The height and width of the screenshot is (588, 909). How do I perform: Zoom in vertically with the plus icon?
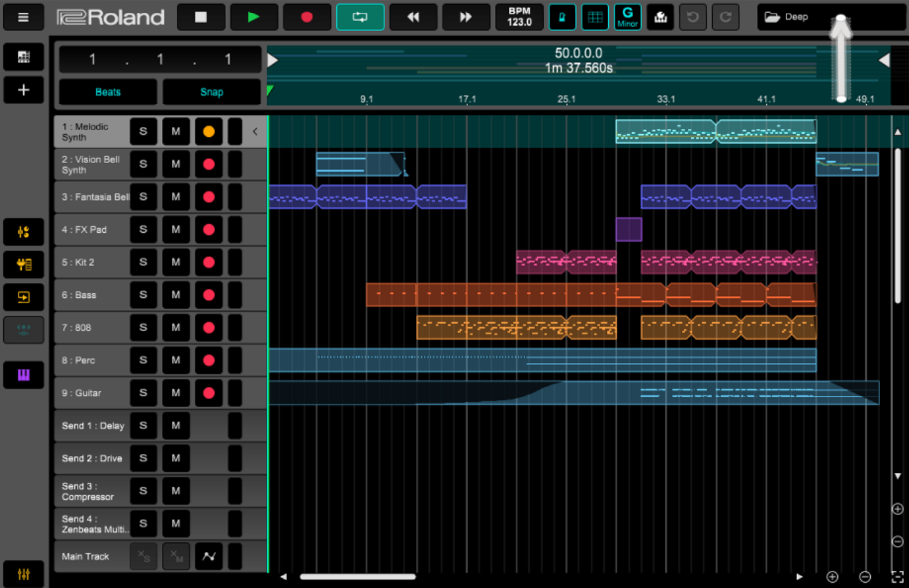click(897, 509)
